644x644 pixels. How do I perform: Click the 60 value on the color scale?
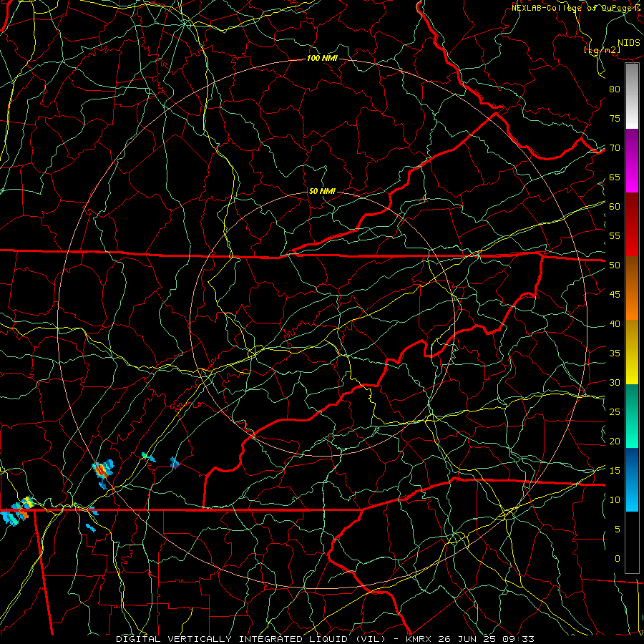point(615,207)
